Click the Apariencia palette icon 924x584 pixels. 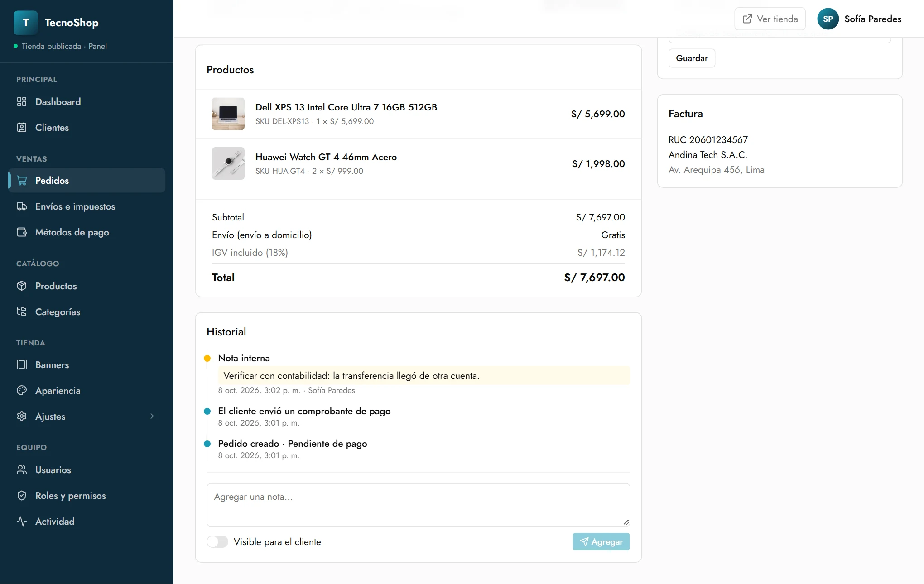click(22, 391)
